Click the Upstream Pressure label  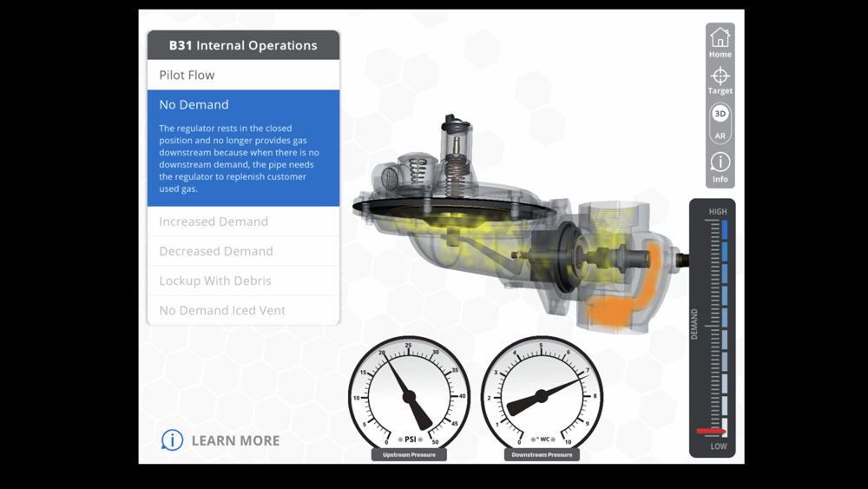coord(409,454)
